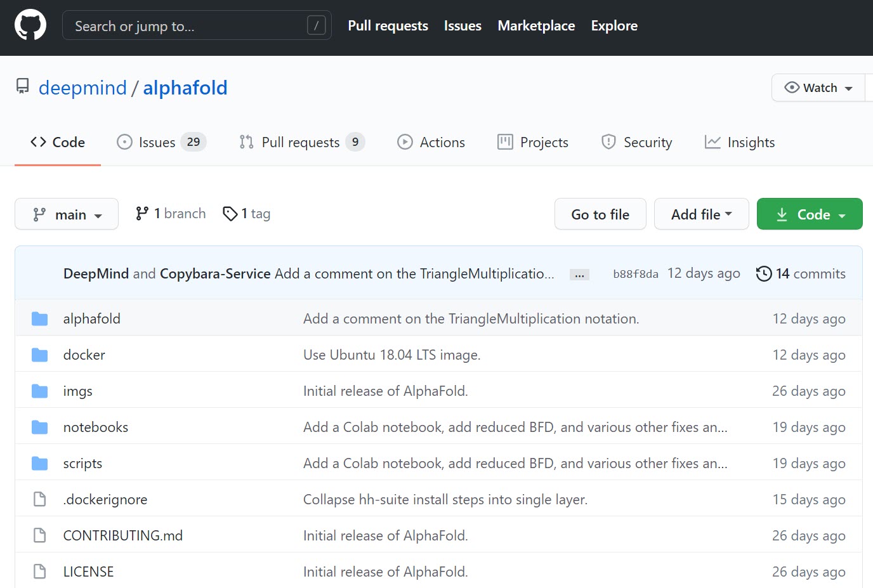Open the .dockerignore file name
The image size is (873, 588).
point(105,499)
